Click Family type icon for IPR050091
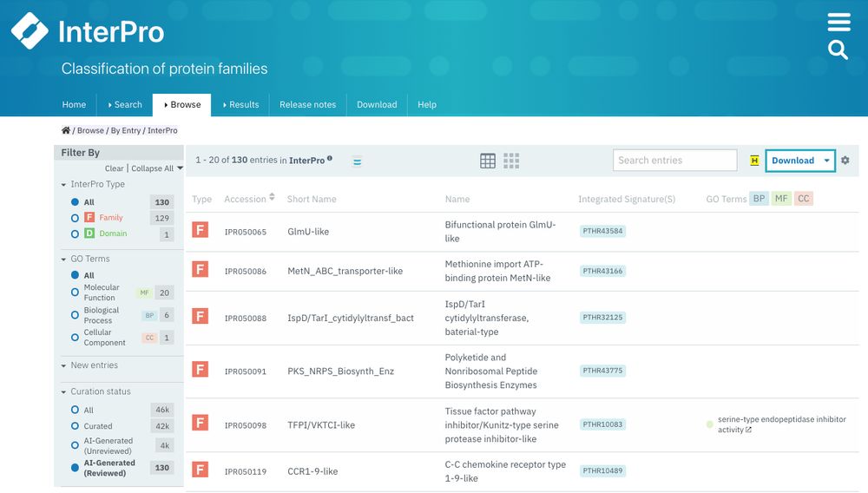 pos(201,369)
